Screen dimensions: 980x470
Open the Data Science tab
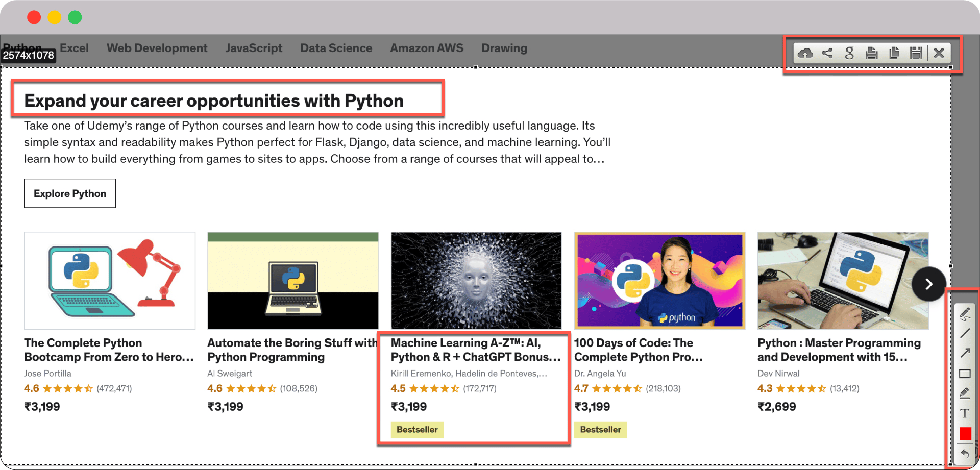336,48
